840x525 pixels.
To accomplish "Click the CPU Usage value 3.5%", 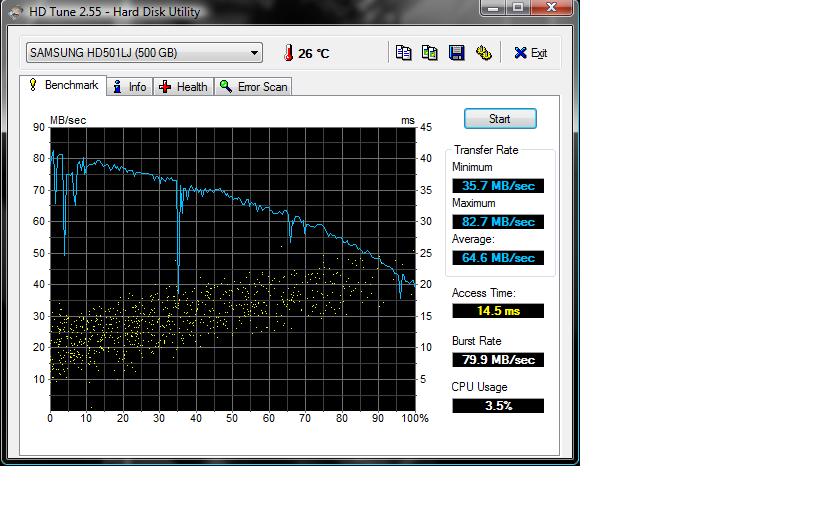I will coord(498,406).
